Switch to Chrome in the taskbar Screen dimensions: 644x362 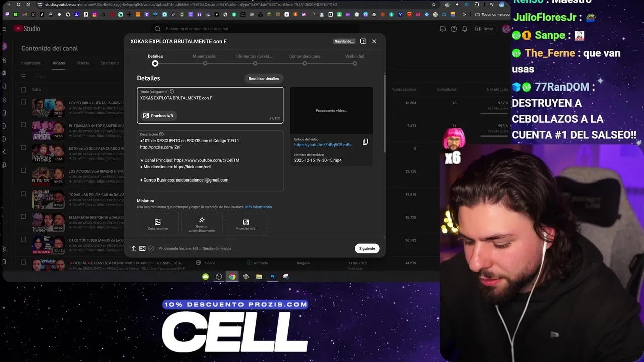click(232, 276)
